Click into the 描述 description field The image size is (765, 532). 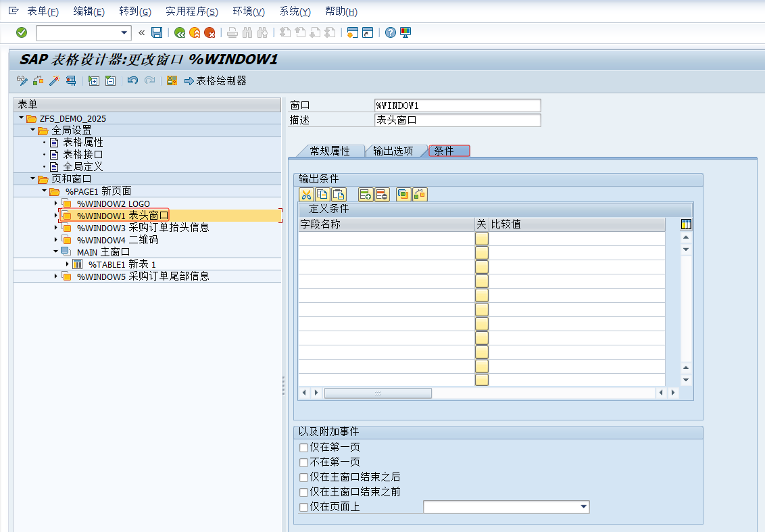tap(458, 120)
